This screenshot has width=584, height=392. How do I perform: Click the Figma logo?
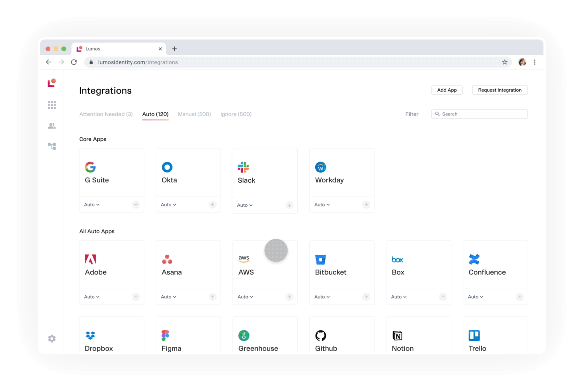click(165, 335)
